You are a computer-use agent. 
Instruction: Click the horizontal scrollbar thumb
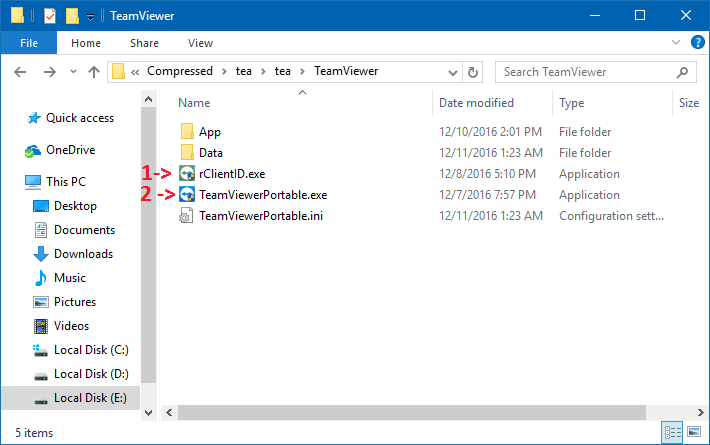tap(412, 412)
